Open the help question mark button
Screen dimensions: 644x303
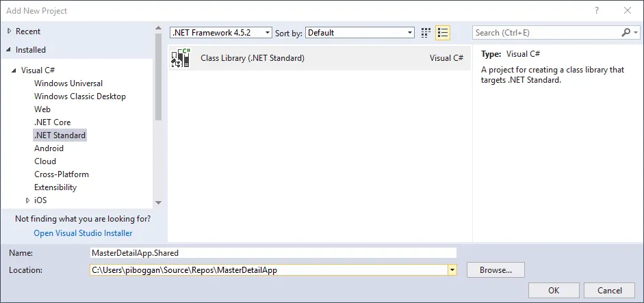(x=595, y=11)
